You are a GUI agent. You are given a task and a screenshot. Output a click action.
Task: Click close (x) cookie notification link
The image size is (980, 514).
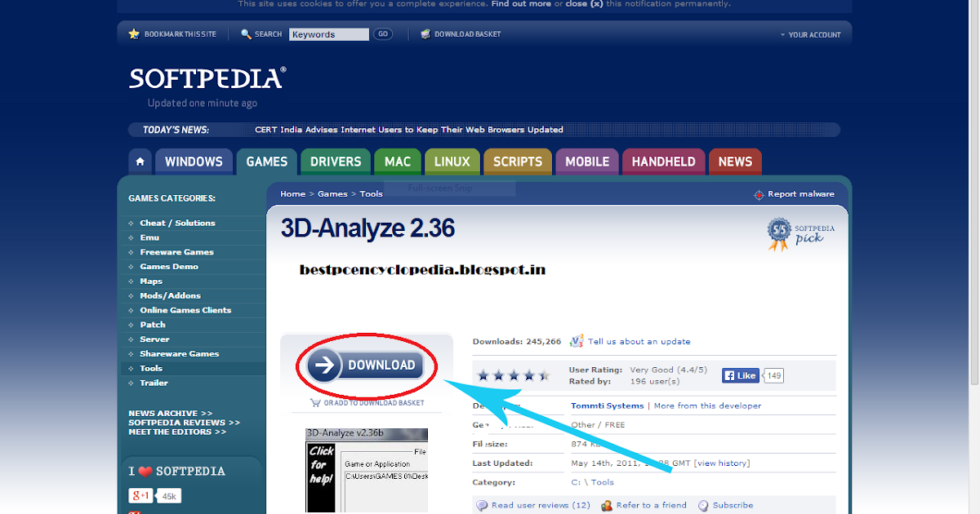(584, 4)
